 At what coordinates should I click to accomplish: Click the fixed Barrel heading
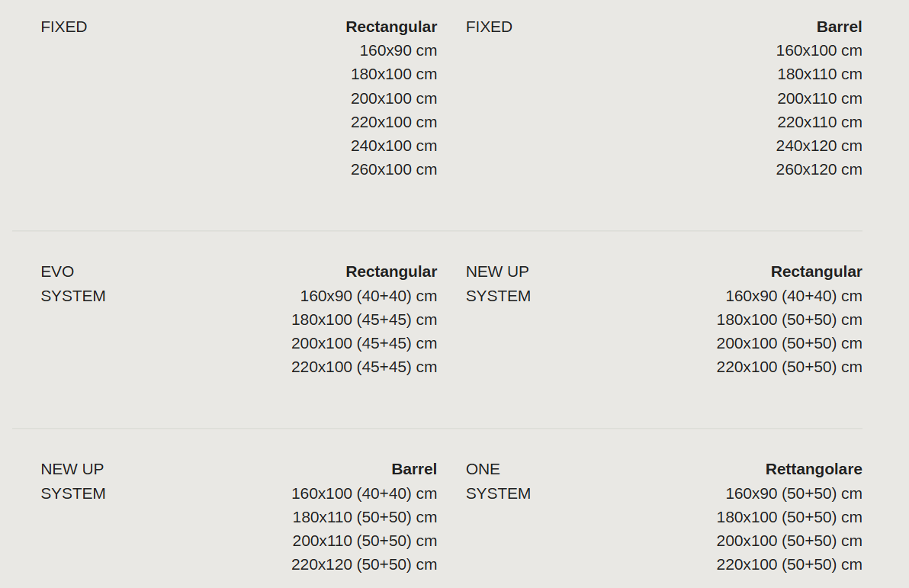coord(839,27)
